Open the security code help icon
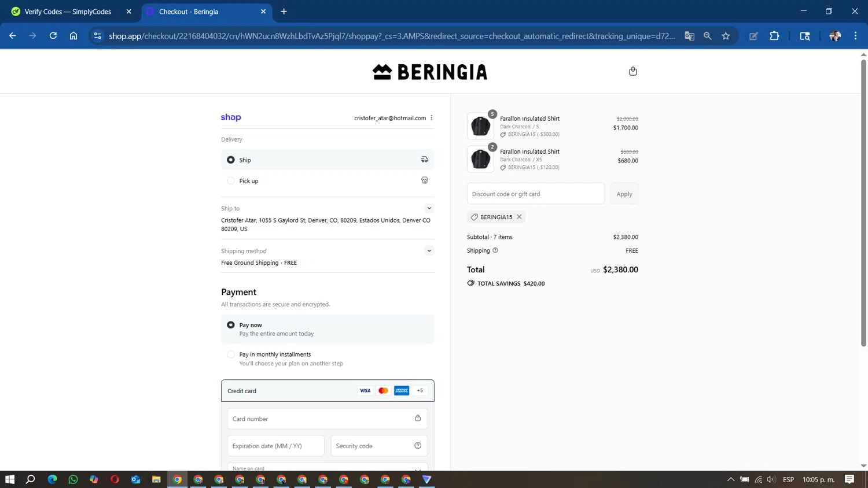Viewport: 868px width, 488px height. (418, 446)
